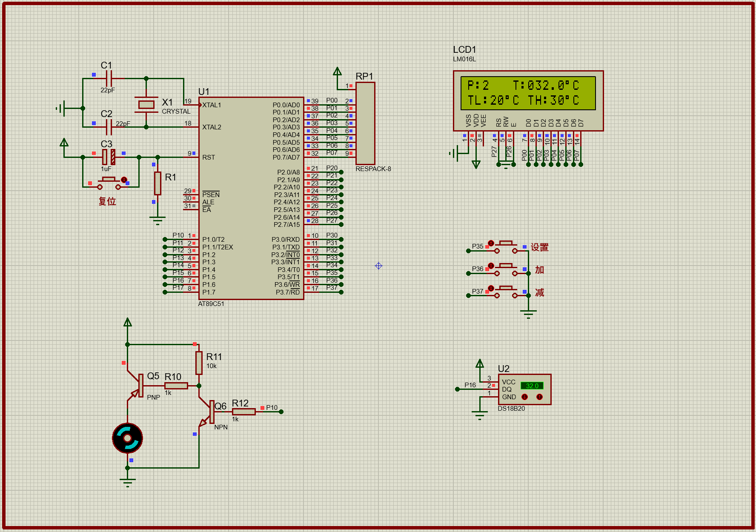Toggle the 复位 reset button's red latch dot
This screenshot has width=756, height=532.
point(124,180)
